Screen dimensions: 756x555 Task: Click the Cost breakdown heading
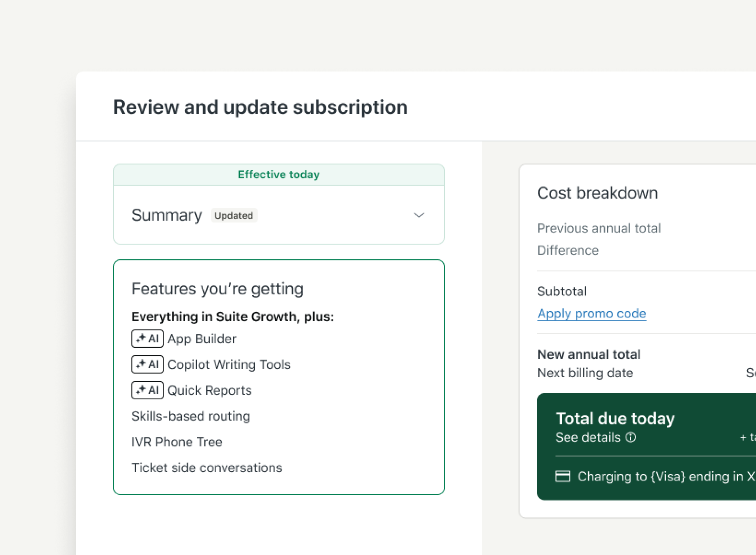coord(597,193)
